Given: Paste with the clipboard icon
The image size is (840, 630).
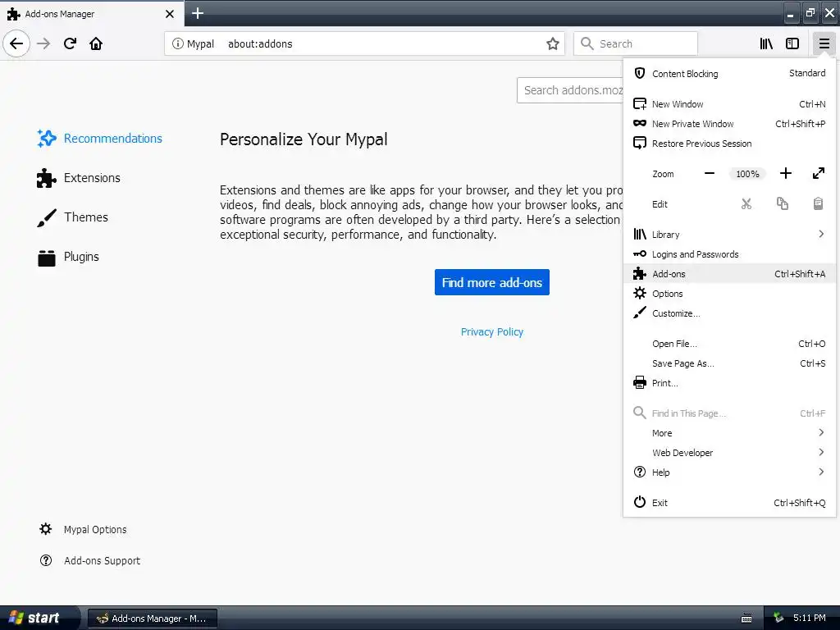Looking at the screenshot, I should tap(818, 204).
